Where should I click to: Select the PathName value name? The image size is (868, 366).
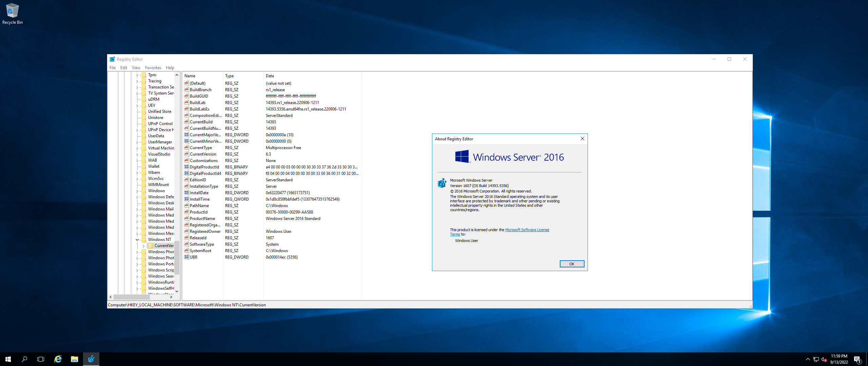(199, 205)
